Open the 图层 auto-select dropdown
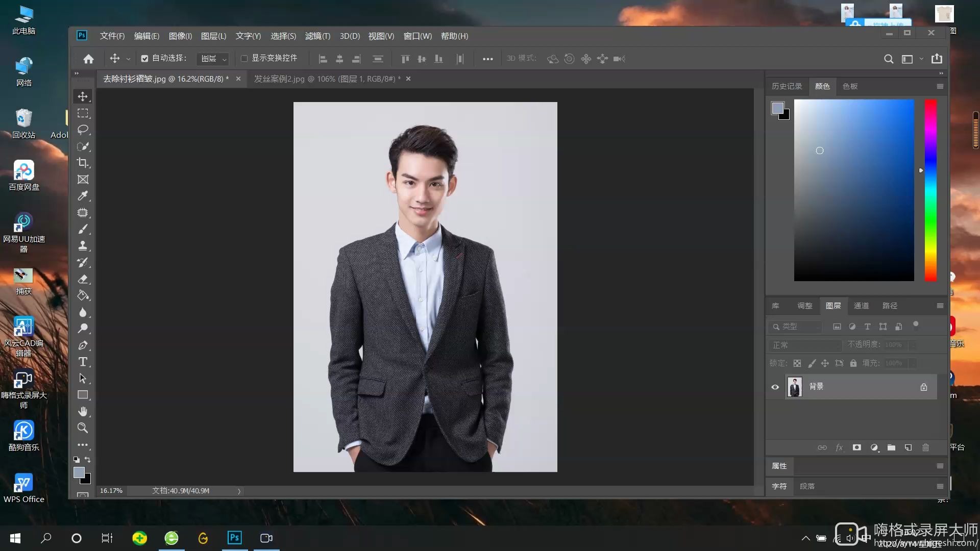 pyautogui.click(x=213, y=59)
